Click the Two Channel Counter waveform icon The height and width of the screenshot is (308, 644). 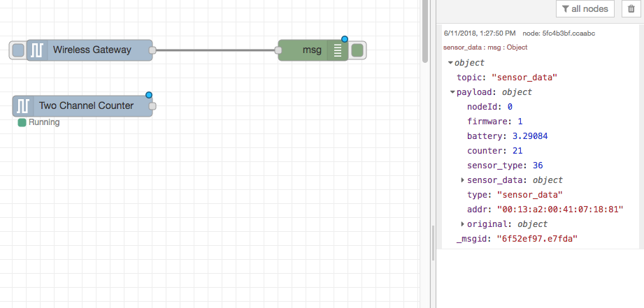pos(22,106)
